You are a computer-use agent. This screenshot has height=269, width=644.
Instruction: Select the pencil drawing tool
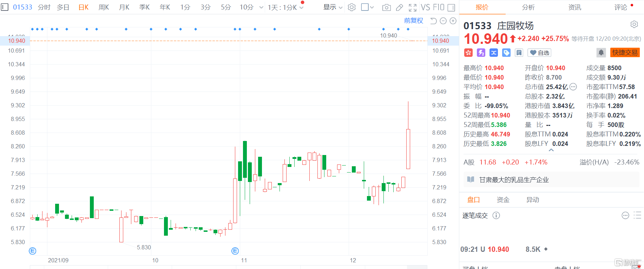[400, 7]
